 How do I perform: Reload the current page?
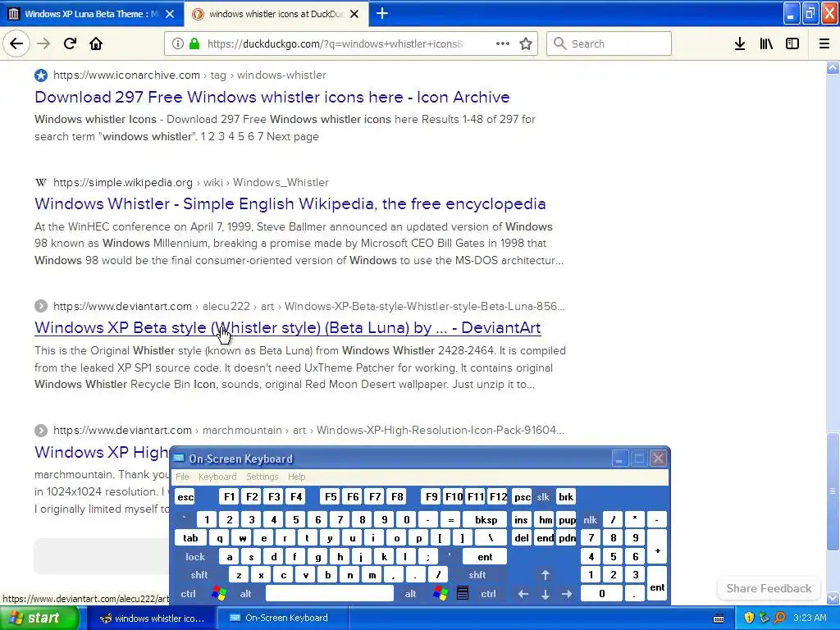pyautogui.click(x=70, y=43)
